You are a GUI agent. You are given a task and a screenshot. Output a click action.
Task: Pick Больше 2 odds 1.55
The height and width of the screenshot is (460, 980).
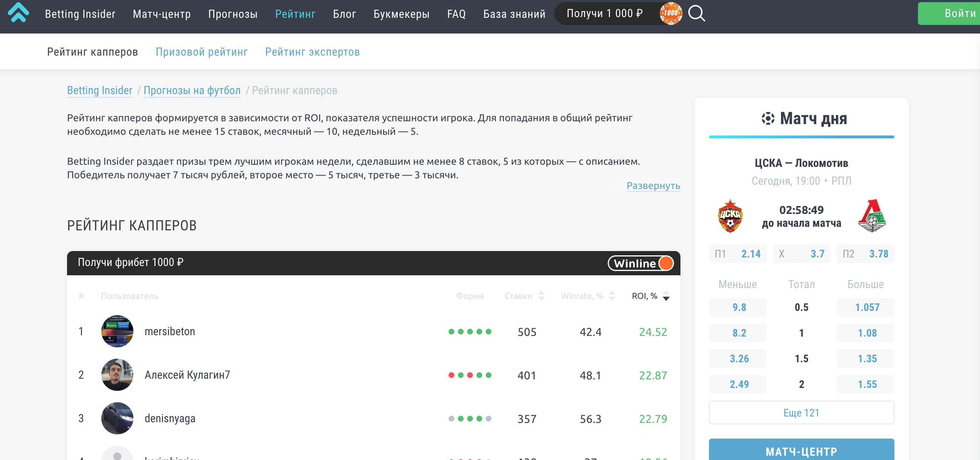865,384
